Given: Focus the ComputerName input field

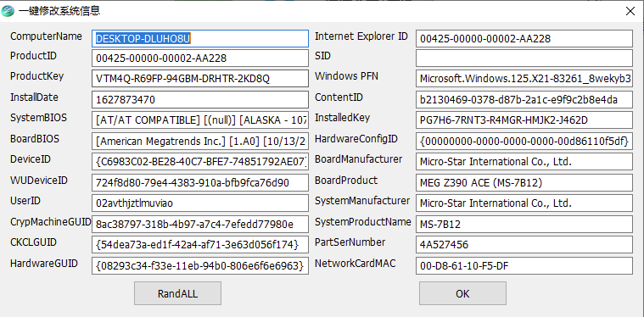Looking at the screenshot, I should coord(200,38).
